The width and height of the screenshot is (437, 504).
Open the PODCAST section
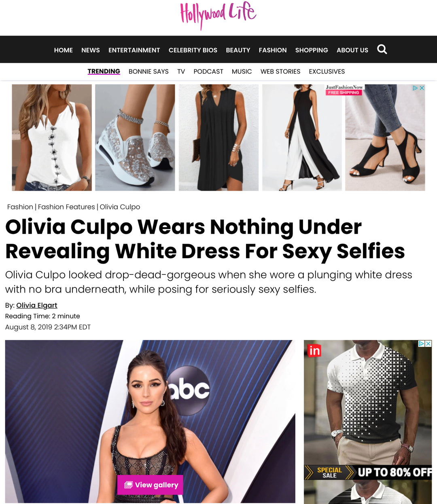click(208, 72)
